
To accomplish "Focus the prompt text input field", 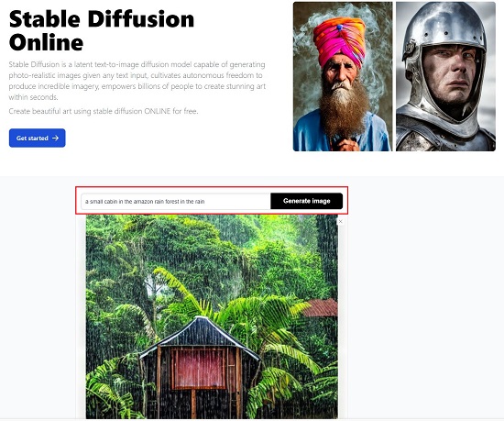I will point(176,202).
